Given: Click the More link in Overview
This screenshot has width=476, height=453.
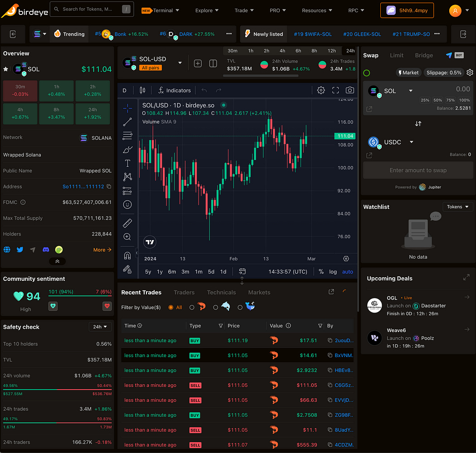Looking at the screenshot, I should pos(102,250).
